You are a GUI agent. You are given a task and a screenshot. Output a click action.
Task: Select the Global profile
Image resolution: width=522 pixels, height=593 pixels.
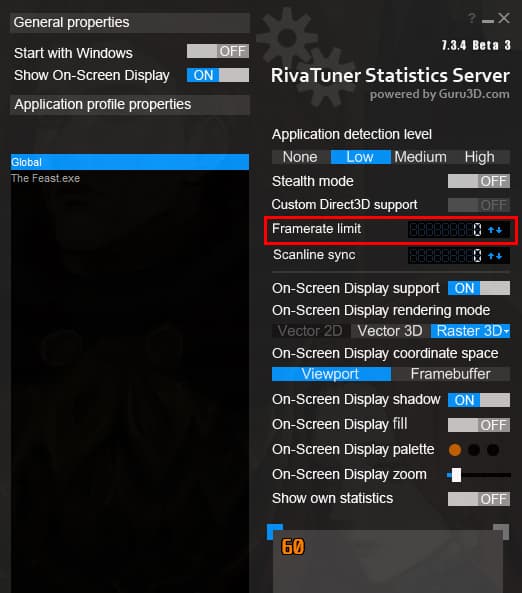click(x=130, y=162)
